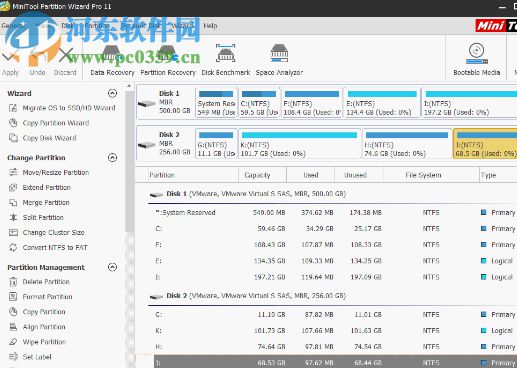Select G:(NTFS) block on Disk 2
Screen dimensions: 517x368
click(216, 144)
